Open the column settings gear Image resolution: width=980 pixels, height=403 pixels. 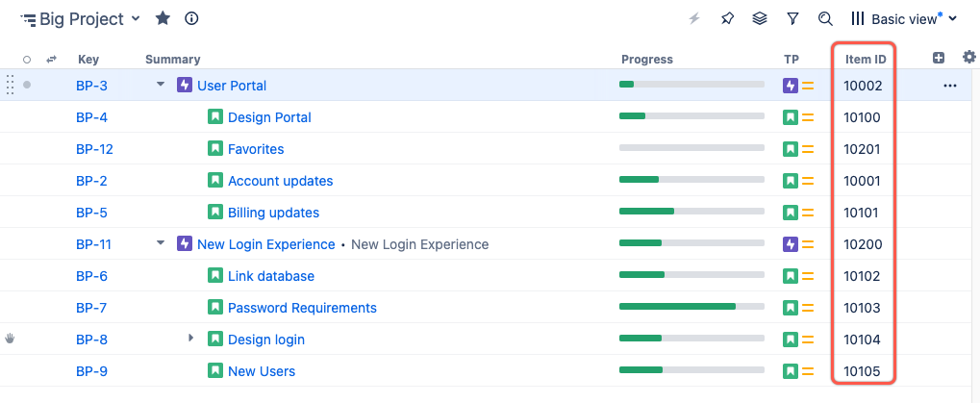coord(968,59)
